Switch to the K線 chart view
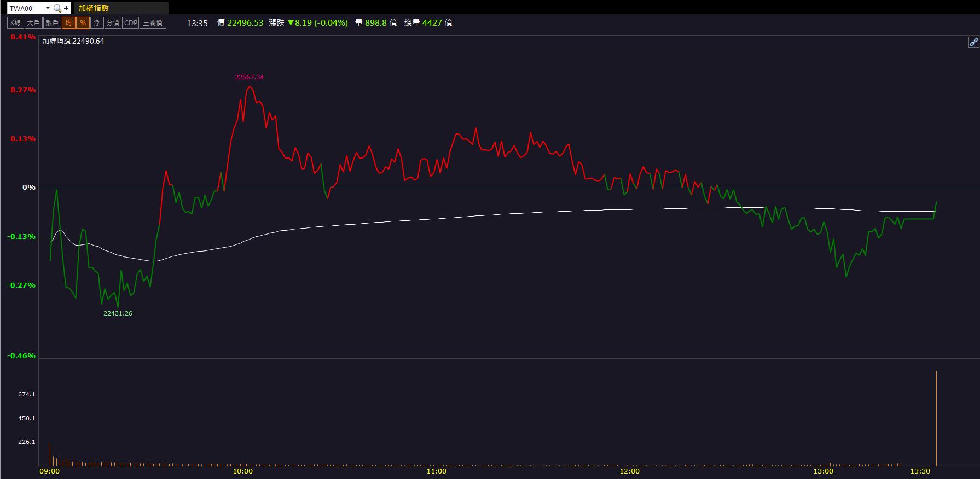 15,23
